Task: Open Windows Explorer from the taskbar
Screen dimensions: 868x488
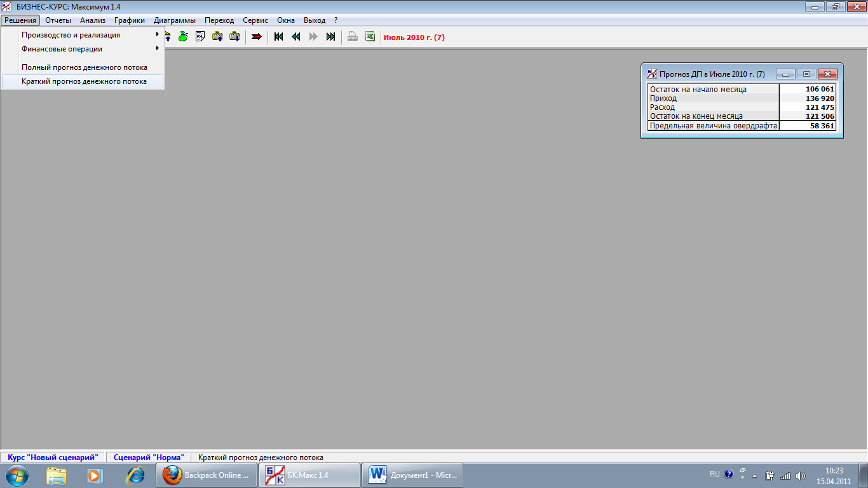Action: pos(57,475)
